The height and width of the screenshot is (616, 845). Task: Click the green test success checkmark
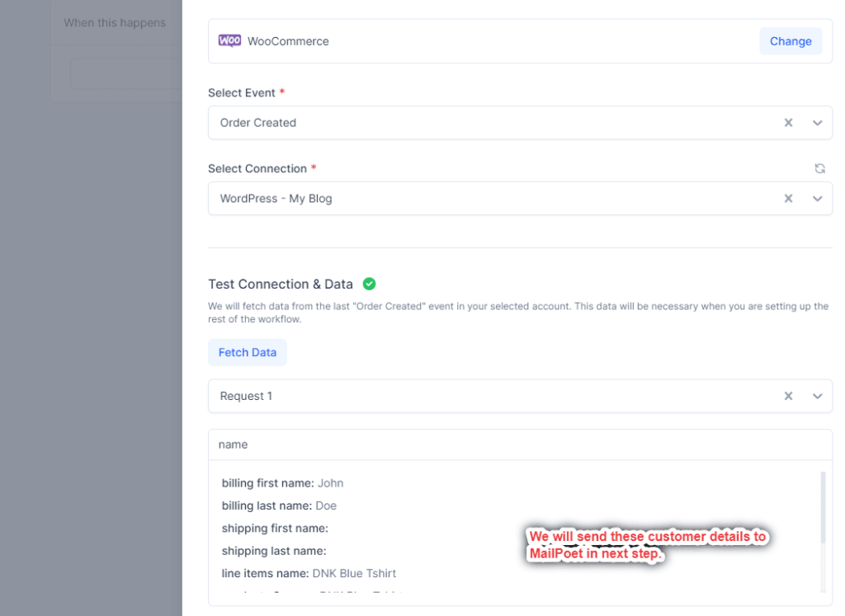[x=369, y=284]
